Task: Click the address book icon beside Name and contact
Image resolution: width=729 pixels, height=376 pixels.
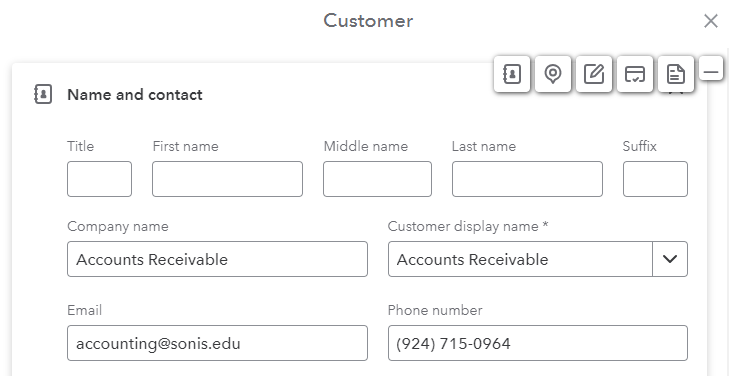Action: click(x=43, y=94)
